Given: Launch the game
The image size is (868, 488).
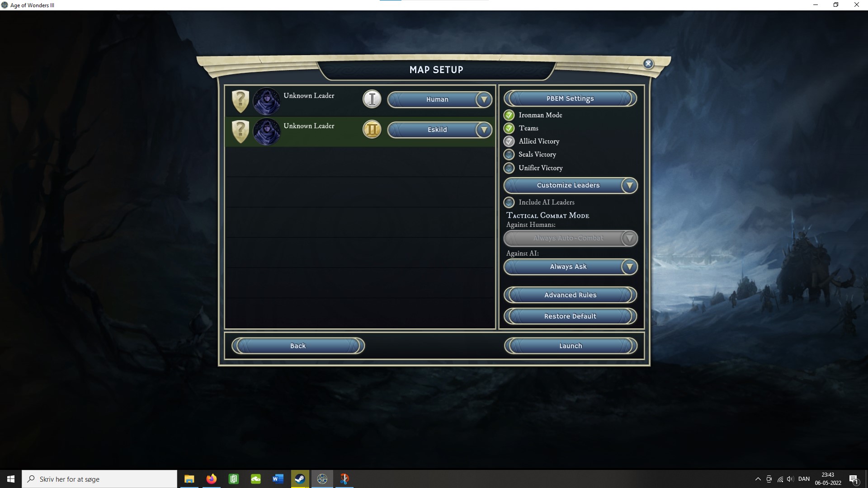Looking at the screenshot, I should (x=571, y=346).
